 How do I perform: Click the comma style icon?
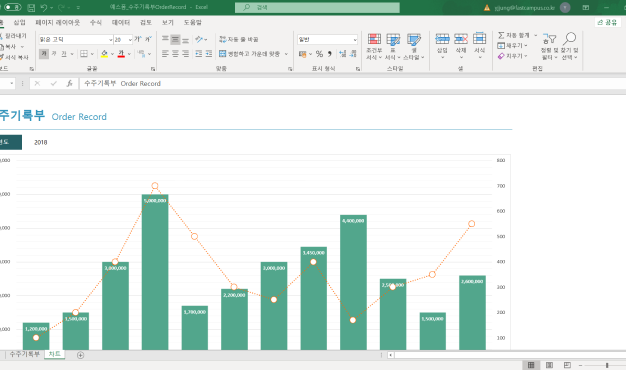[x=330, y=53]
